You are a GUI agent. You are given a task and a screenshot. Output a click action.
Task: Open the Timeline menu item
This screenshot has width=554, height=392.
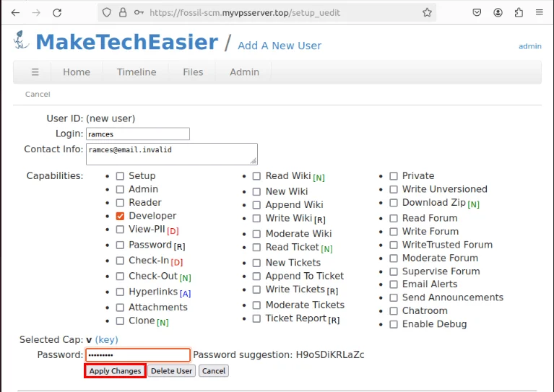[x=137, y=72]
